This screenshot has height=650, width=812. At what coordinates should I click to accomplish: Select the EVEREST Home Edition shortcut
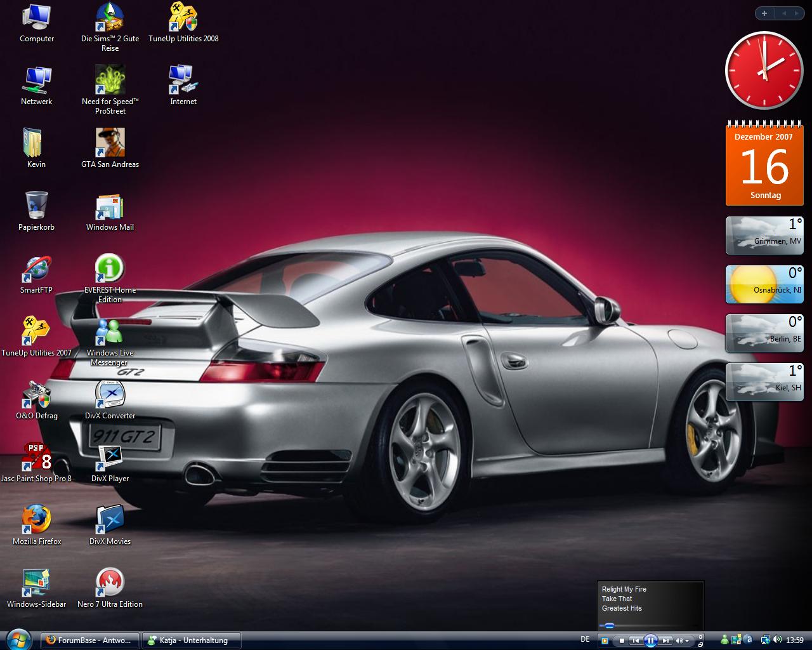tap(110, 278)
